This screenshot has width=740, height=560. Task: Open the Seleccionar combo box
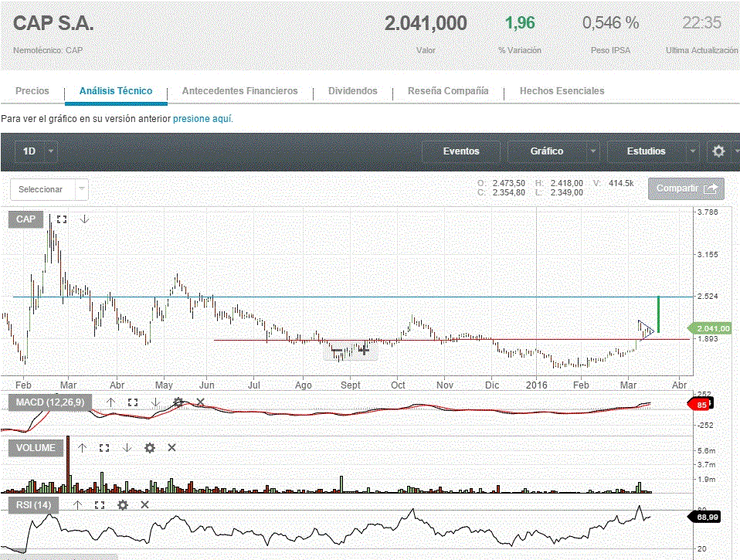[49, 189]
